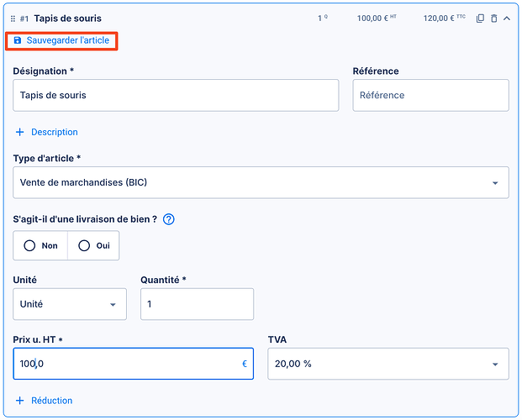Click the Réduction link
Screen dimensions: 522x420
pos(52,401)
